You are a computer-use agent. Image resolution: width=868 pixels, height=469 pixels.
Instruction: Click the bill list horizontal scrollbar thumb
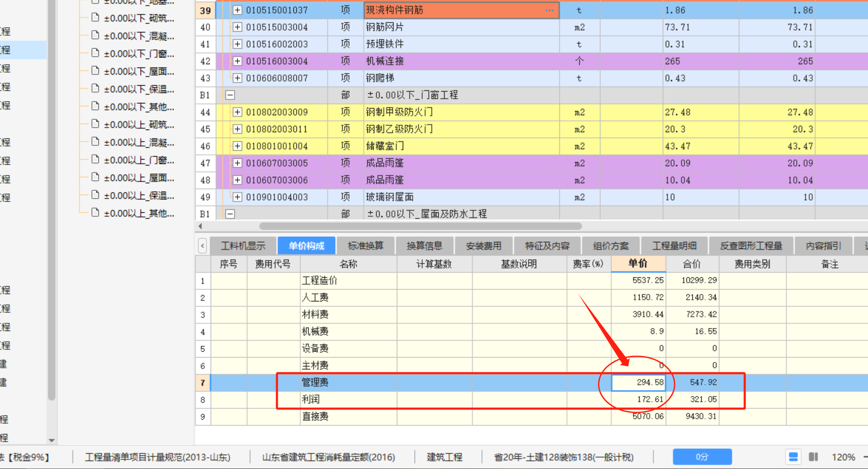tap(420, 226)
